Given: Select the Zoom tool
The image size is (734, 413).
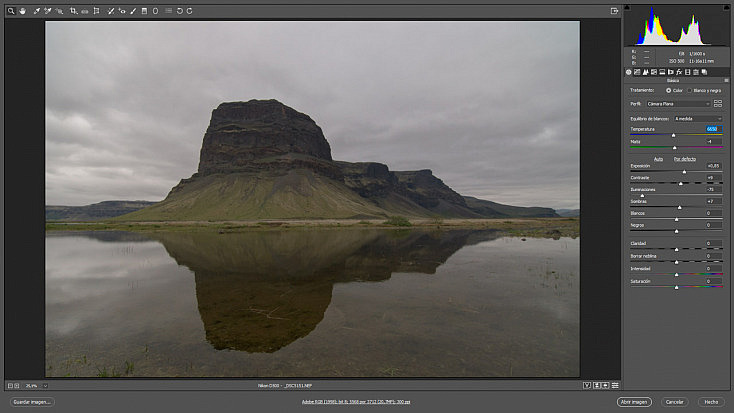Looking at the screenshot, I should tap(11, 11).
